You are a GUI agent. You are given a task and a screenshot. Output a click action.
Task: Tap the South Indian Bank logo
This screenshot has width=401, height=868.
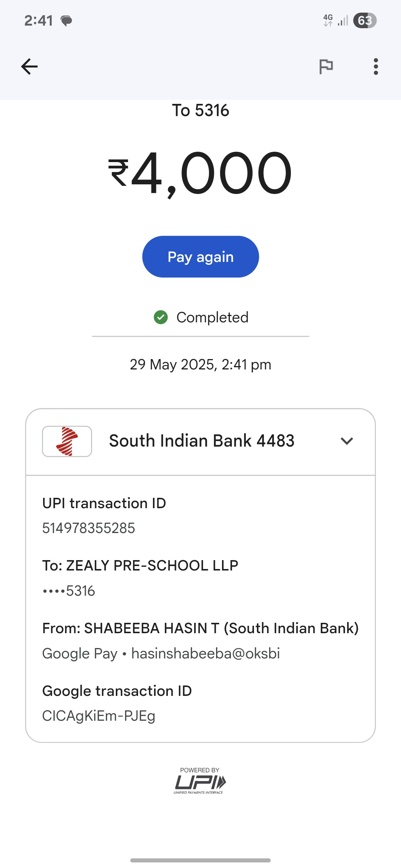(x=67, y=441)
